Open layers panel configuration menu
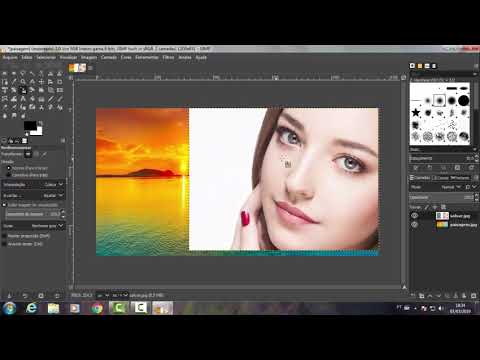The width and height of the screenshot is (480, 360). pyautogui.click(x=476, y=178)
